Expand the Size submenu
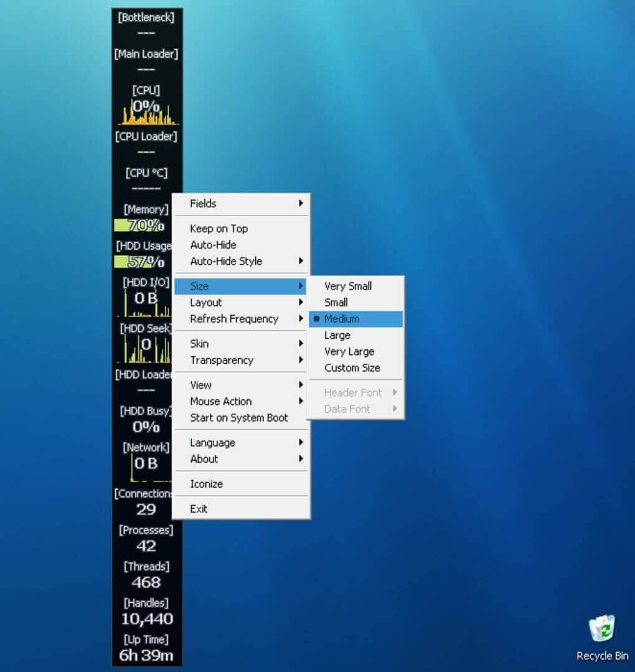 [x=199, y=286]
